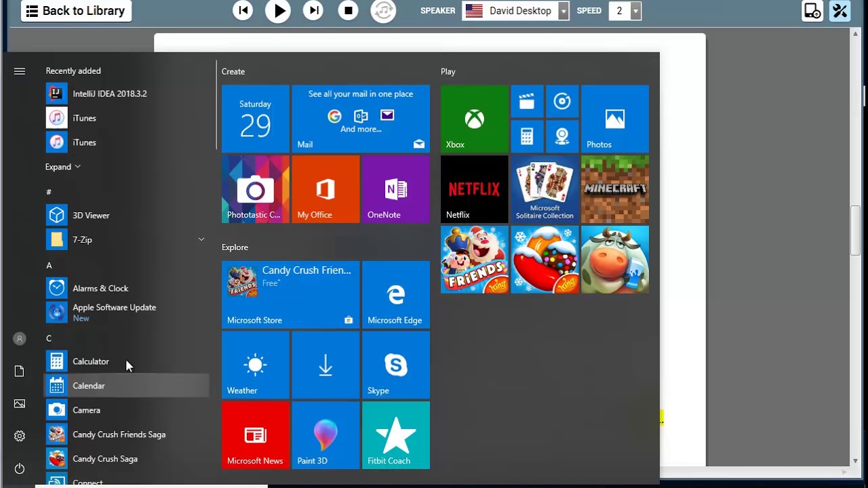Click the Play group heading

(448, 71)
